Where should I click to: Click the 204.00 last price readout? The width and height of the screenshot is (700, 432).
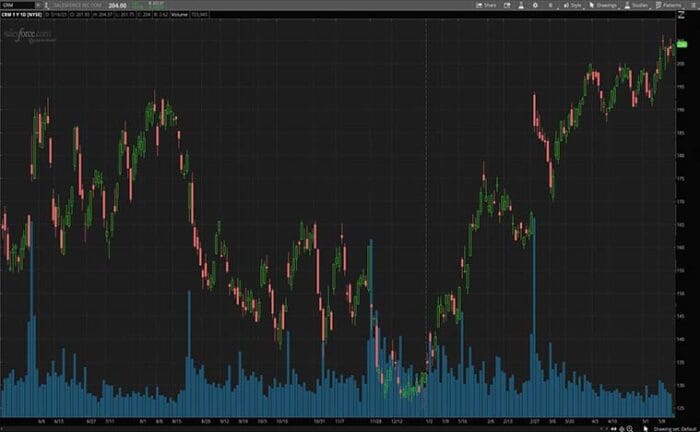117,5
